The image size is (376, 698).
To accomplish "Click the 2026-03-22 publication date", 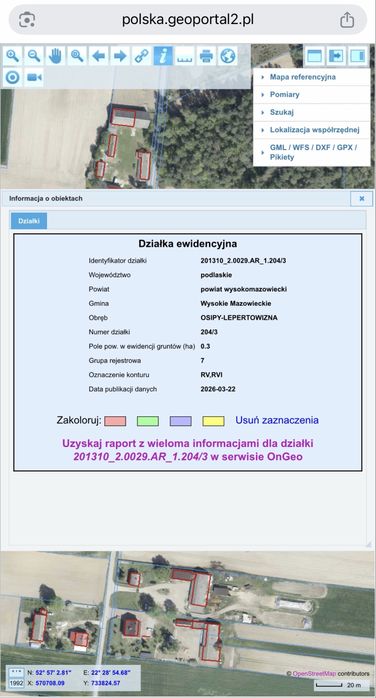I will [x=218, y=389].
